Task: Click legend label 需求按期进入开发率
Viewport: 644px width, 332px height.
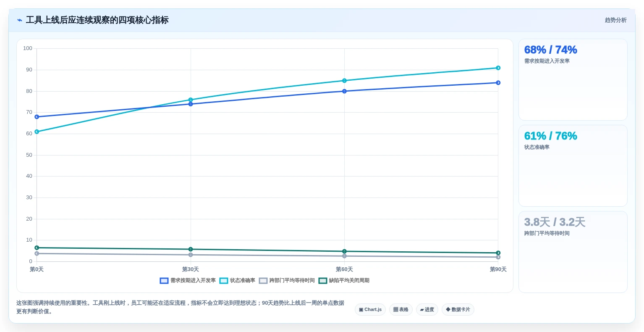Action: click(193, 281)
